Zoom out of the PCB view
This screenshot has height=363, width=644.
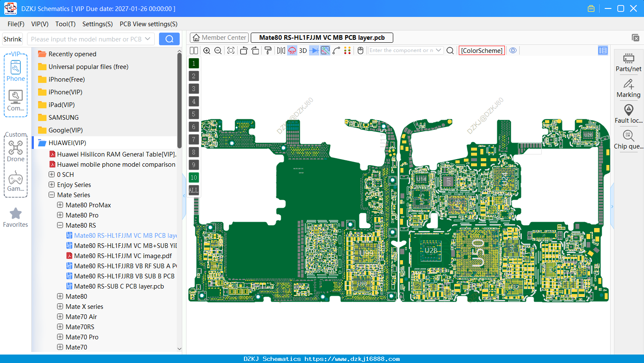[x=218, y=50]
